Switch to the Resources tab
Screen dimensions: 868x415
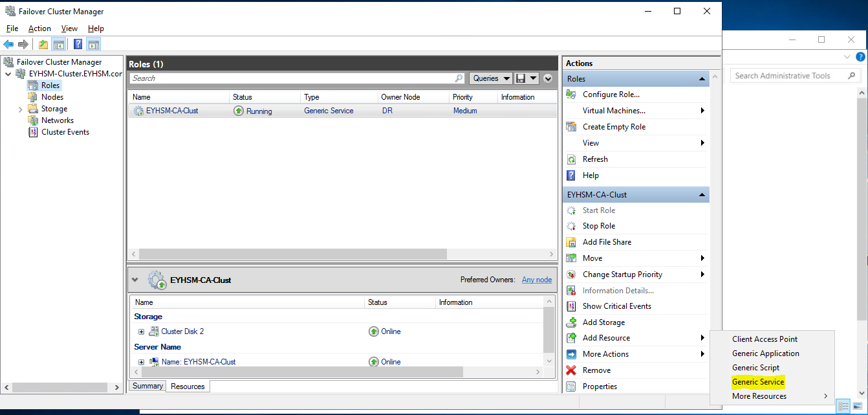click(188, 387)
